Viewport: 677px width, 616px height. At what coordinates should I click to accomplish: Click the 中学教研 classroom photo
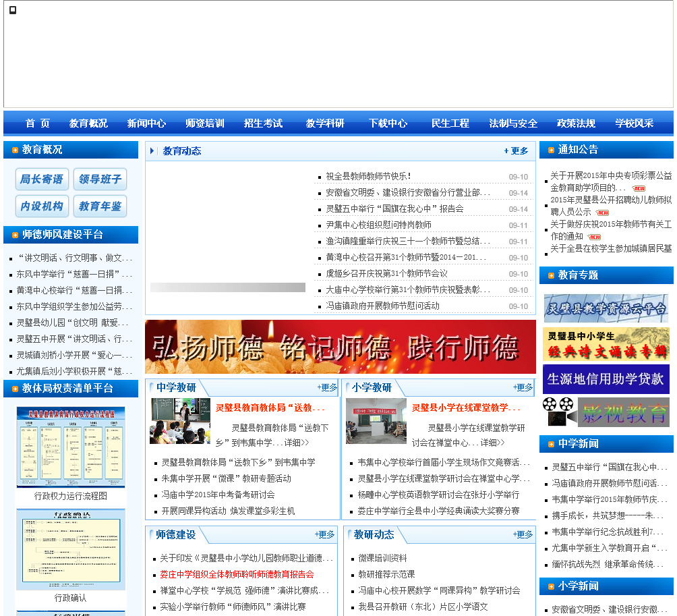[x=180, y=421]
